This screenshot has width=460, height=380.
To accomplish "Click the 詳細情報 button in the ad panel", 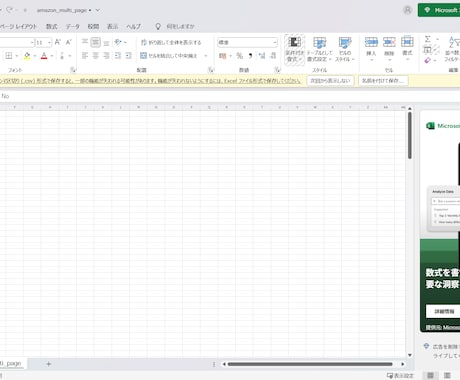I will pos(444,311).
